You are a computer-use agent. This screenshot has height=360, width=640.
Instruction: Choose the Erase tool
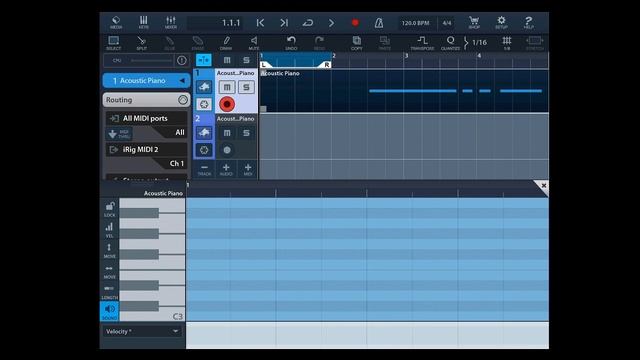click(198, 43)
